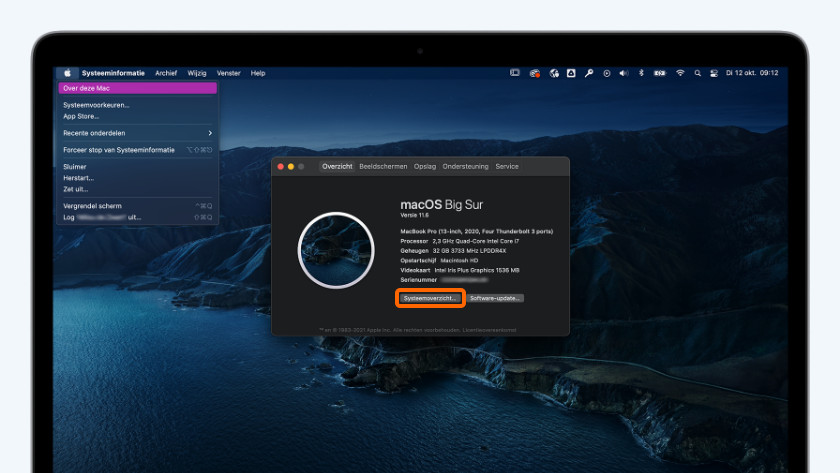Open Spotlight search magnifier icon

[x=698, y=73]
